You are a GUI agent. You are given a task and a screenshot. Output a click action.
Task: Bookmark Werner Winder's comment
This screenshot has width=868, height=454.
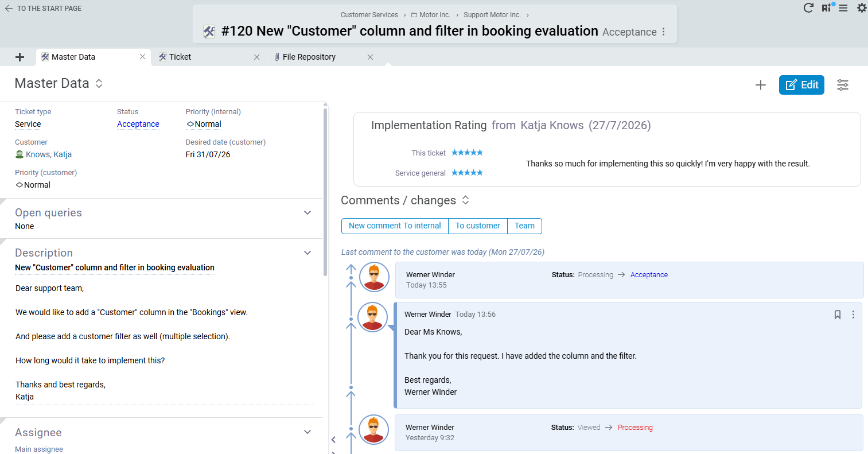(x=838, y=315)
